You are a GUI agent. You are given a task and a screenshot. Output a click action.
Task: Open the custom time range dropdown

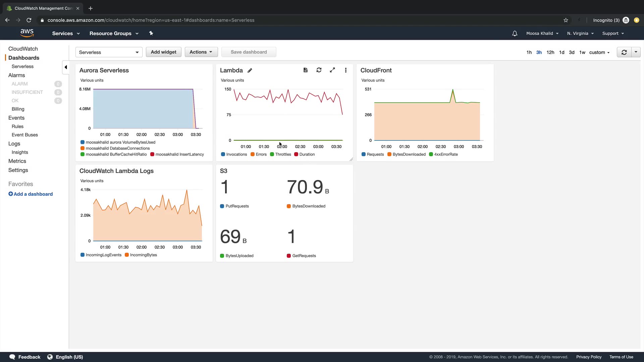(599, 52)
